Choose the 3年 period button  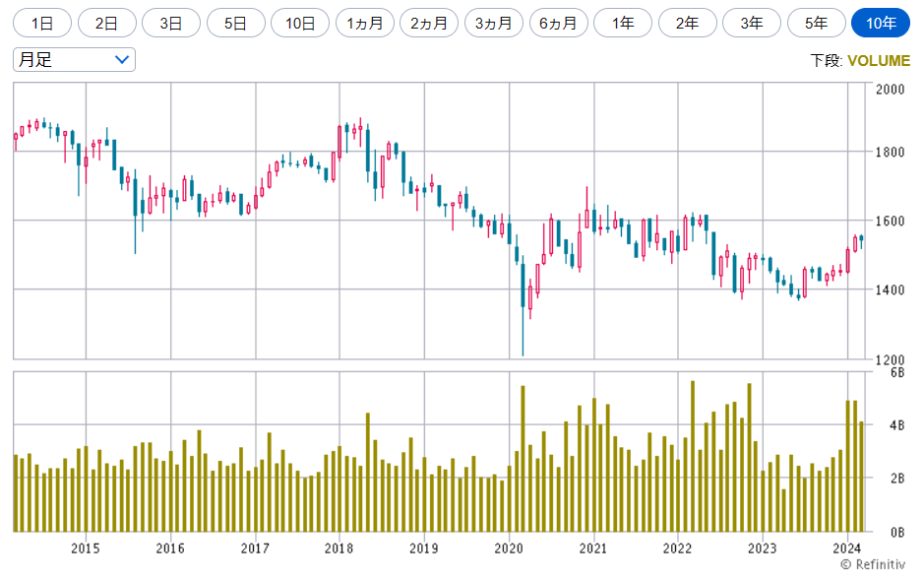(x=752, y=23)
